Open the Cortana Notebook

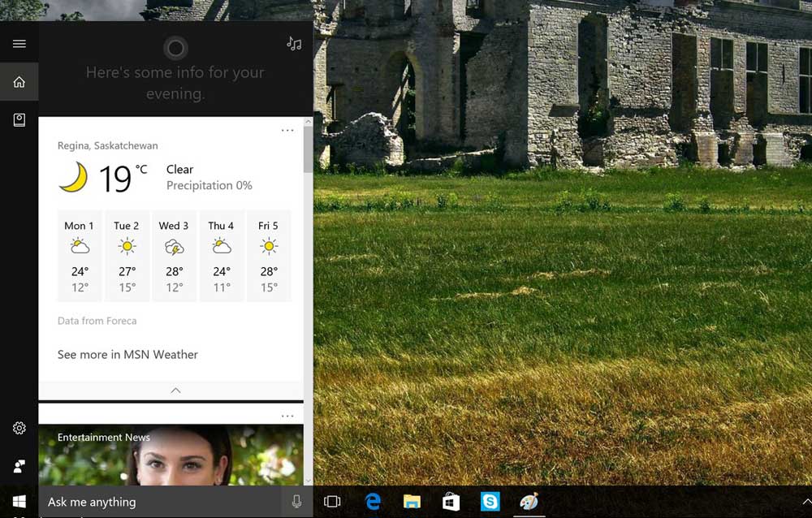coord(19,120)
